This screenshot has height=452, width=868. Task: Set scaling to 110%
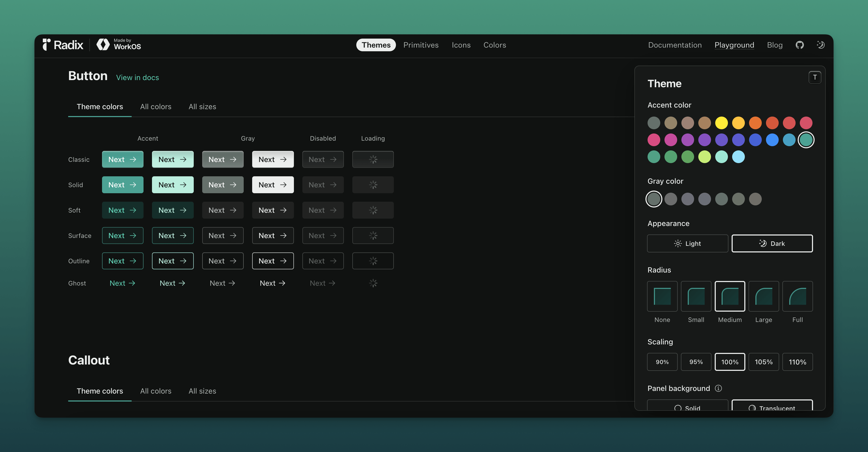[x=798, y=362]
